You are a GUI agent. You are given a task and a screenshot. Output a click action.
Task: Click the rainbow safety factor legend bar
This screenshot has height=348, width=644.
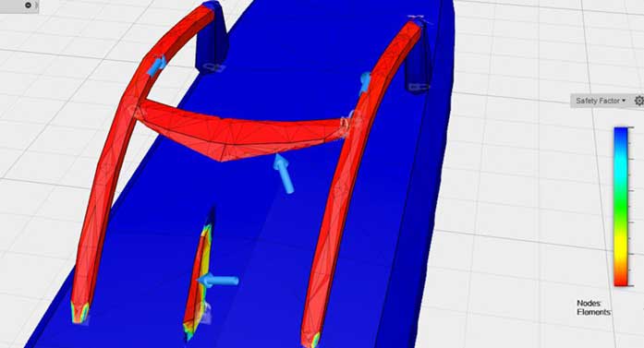621,207
